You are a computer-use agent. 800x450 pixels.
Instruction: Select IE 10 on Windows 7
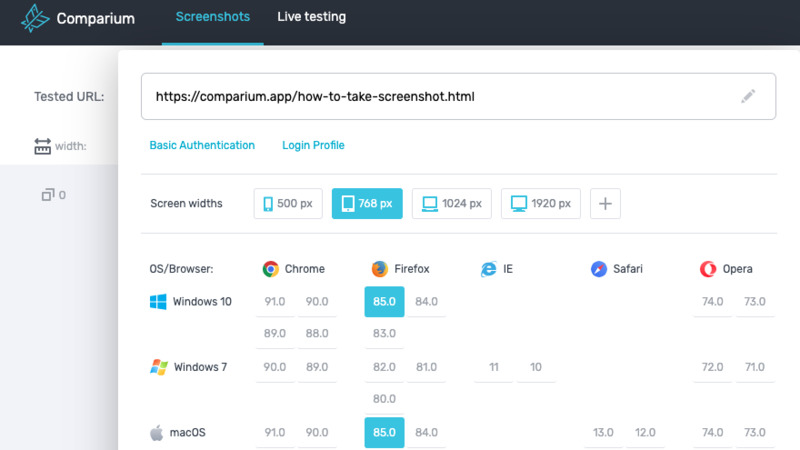click(x=536, y=367)
